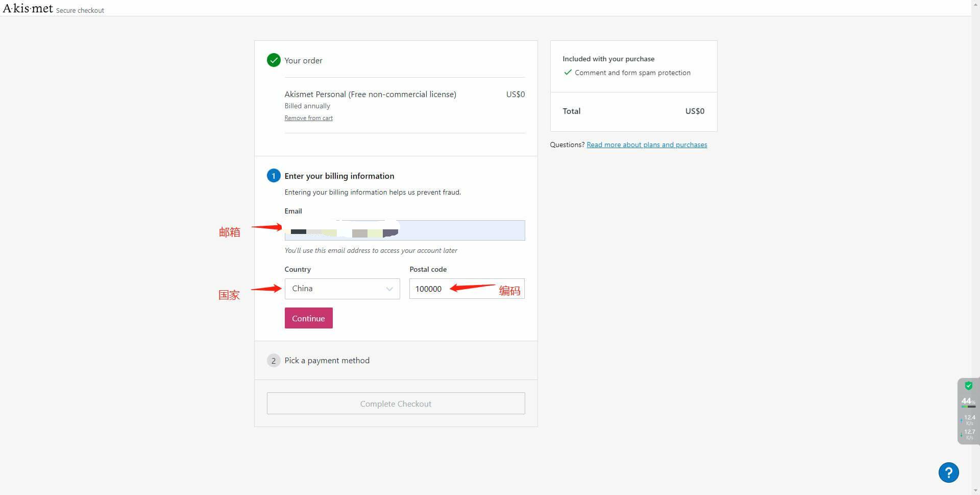Image resolution: width=980 pixels, height=495 pixels.
Task: Click the network speed readout in side widget
Action: [x=968, y=427]
